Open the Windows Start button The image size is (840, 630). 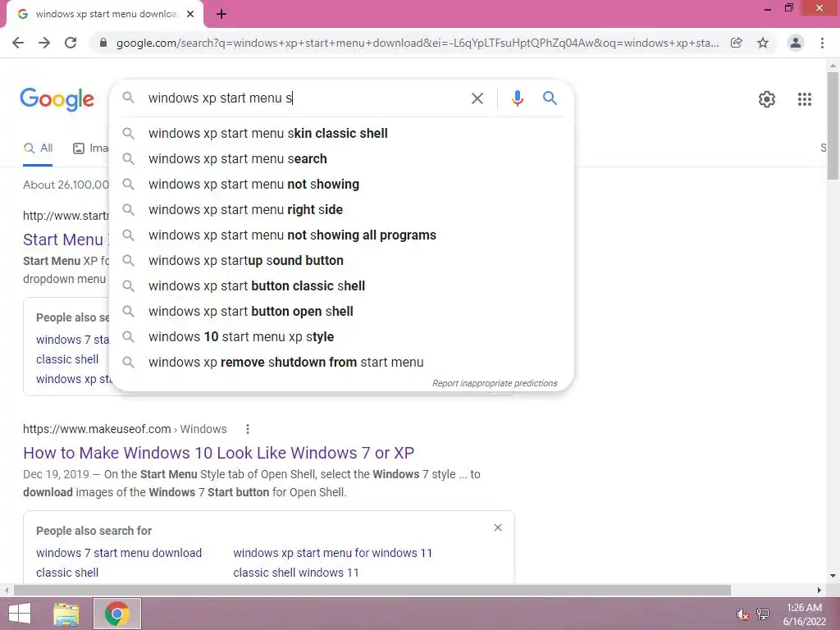(x=20, y=614)
